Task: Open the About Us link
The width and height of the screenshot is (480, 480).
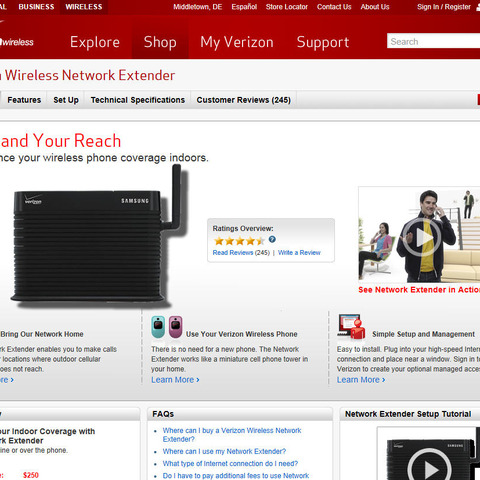Action: pyautogui.click(x=375, y=7)
